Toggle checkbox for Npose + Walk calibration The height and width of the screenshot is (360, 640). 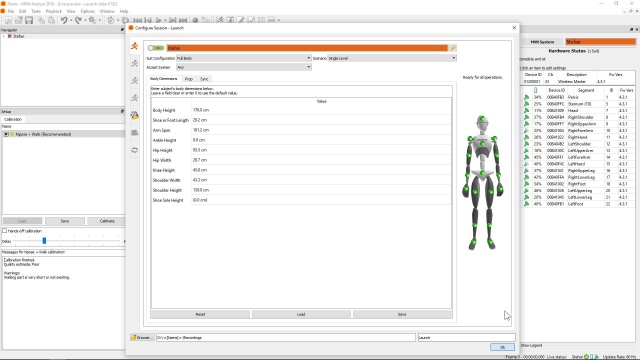[6, 134]
